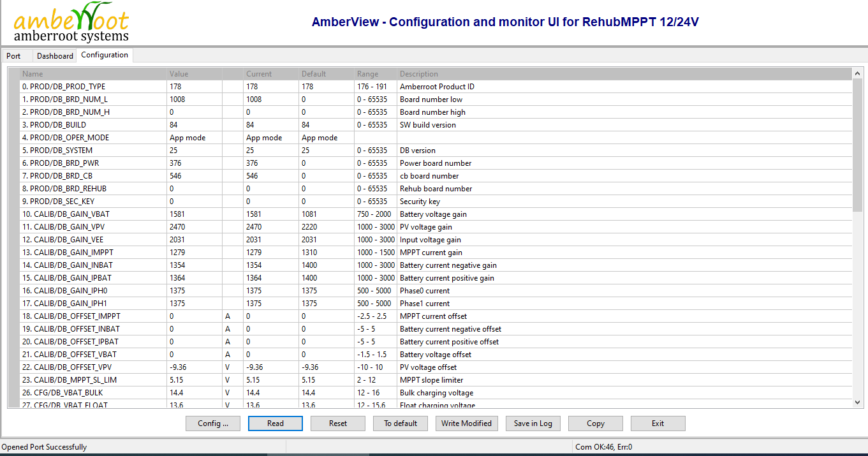The width and height of the screenshot is (868, 456).
Task: Click the Default column header
Action: (x=327, y=74)
